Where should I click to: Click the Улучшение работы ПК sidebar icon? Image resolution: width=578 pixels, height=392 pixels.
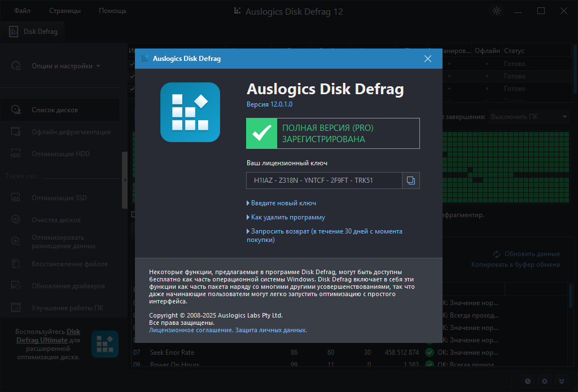pyautogui.click(x=15, y=307)
